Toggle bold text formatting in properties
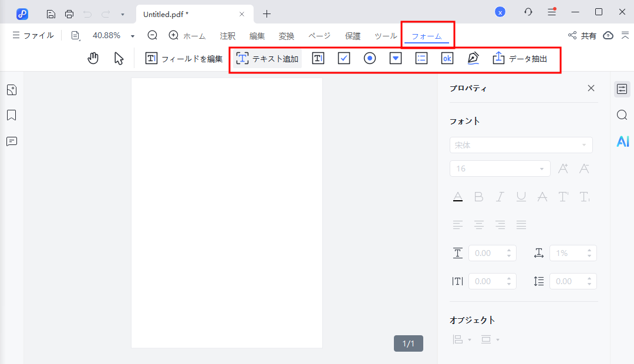634x364 pixels. coord(479,197)
